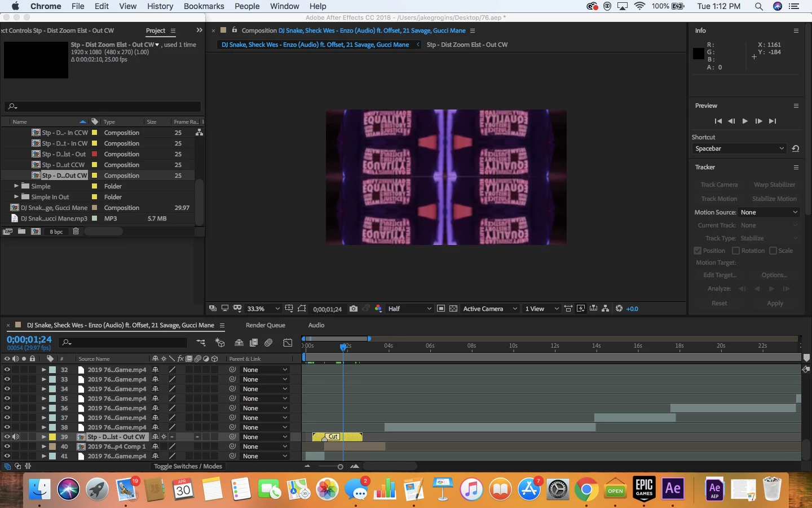Screen dimensions: 812x508
Task: Click Reset Exposure icon in viewer
Action: pos(619,309)
